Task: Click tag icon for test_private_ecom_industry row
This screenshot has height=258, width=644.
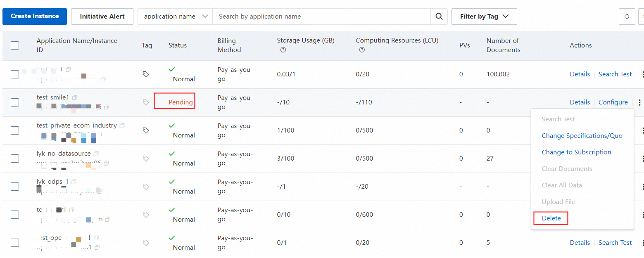Action: click(x=146, y=130)
